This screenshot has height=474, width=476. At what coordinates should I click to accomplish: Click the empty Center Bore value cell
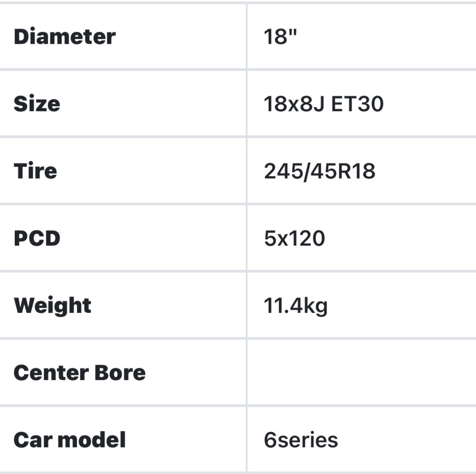[x=362, y=372]
